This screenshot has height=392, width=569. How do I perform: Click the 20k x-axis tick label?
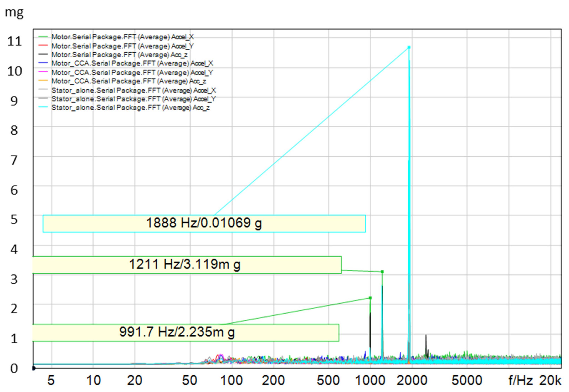tap(550, 380)
